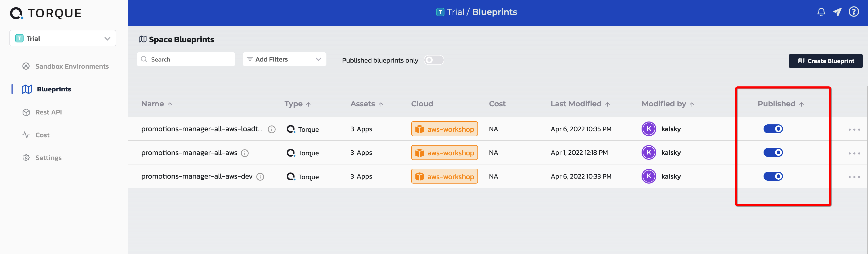Sort by Name column arrow
Image resolution: width=868 pixels, height=254 pixels.
tap(170, 104)
